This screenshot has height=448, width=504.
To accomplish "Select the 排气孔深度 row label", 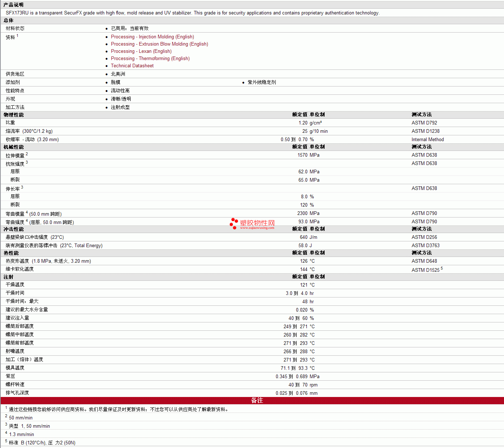I will click(17, 393).
